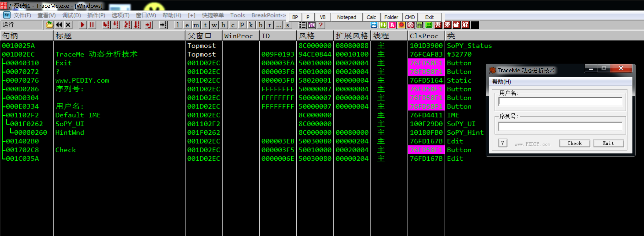Focus the 用户名 input field in TraceMe

click(560, 102)
